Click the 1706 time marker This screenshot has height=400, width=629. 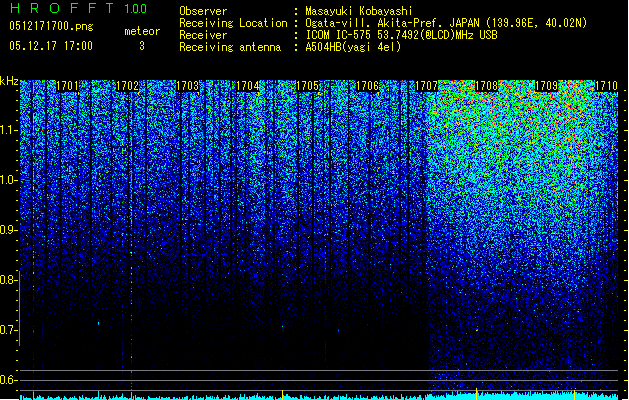click(x=367, y=86)
